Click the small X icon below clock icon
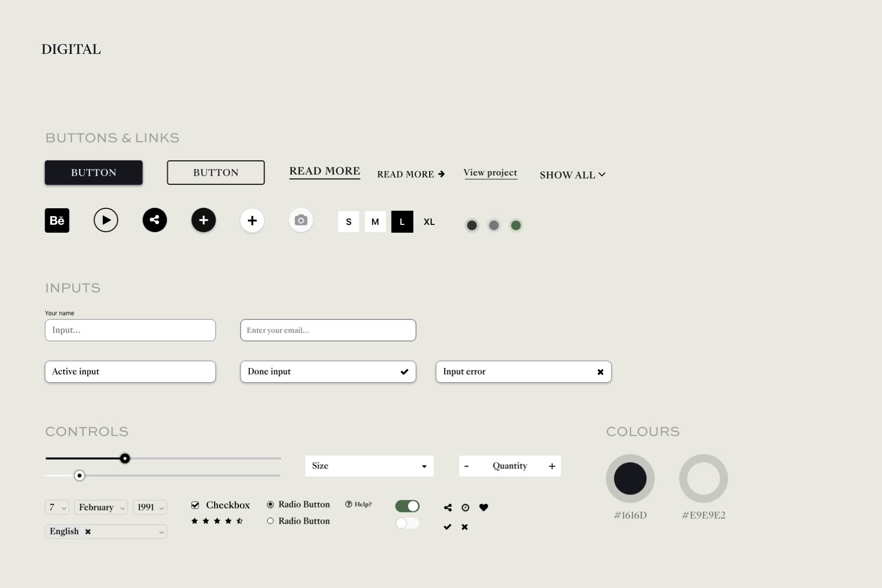This screenshot has height=588, width=882. [465, 527]
